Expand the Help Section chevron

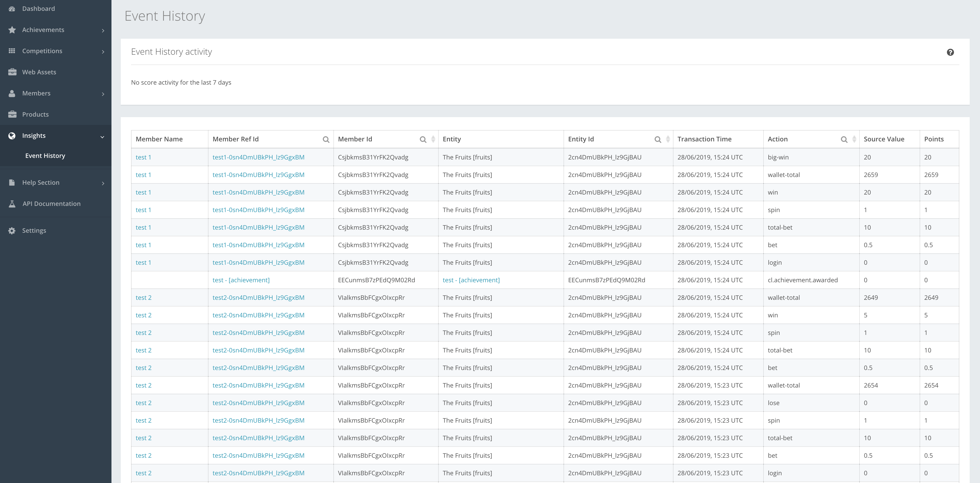click(x=103, y=183)
